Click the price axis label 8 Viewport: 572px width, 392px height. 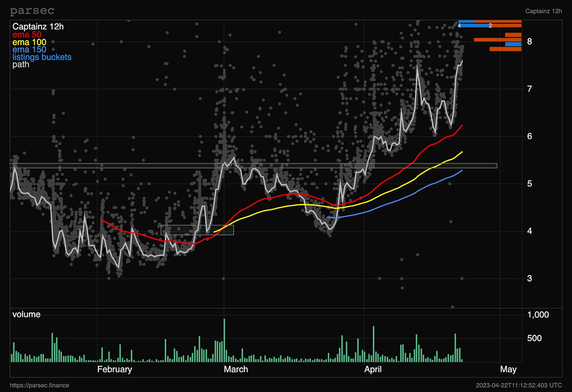pyautogui.click(x=530, y=42)
